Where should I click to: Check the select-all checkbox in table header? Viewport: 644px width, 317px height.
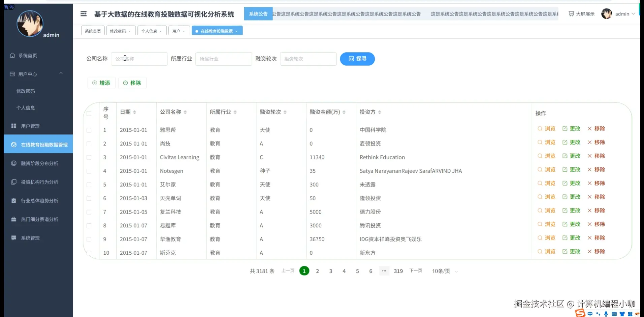pyautogui.click(x=89, y=114)
